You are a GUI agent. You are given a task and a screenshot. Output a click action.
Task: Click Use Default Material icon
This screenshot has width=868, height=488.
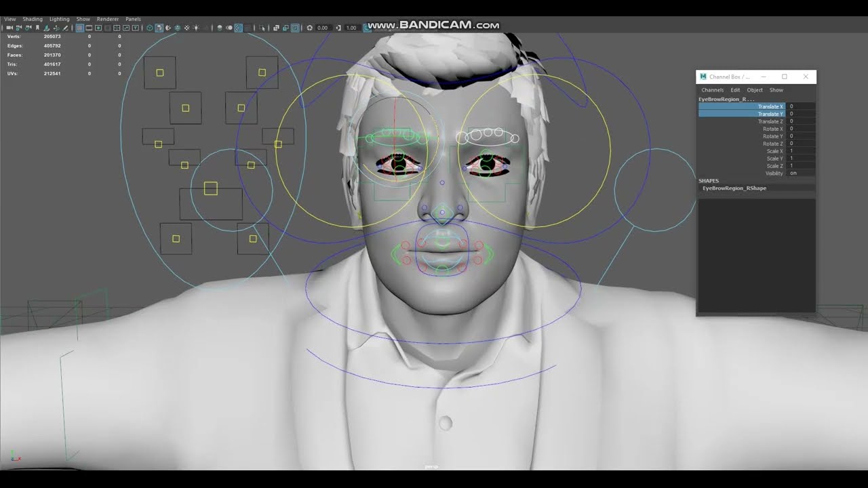pos(168,28)
